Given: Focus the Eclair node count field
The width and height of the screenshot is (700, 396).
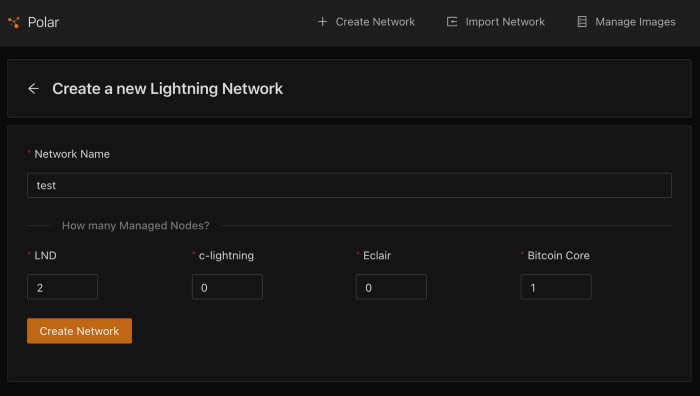Looking at the screenshot, I should click(x=391, y=287).
